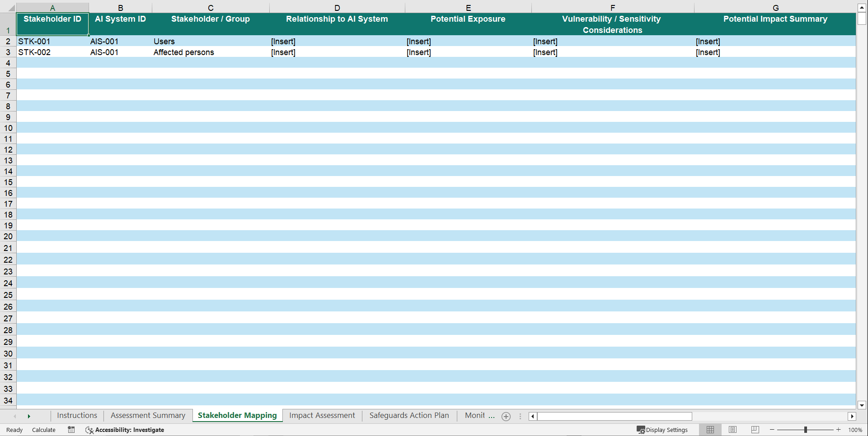Select column G header
868x436 pixels.
point(775,8)
